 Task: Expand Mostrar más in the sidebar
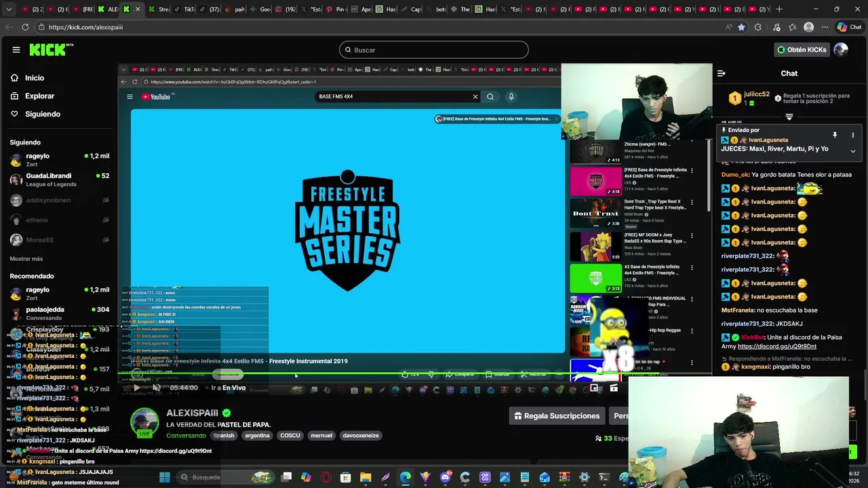click(x=26, y=259)
